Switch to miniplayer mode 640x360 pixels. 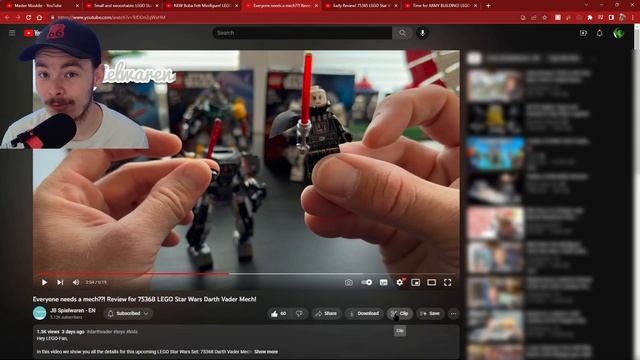coord(416,282)
